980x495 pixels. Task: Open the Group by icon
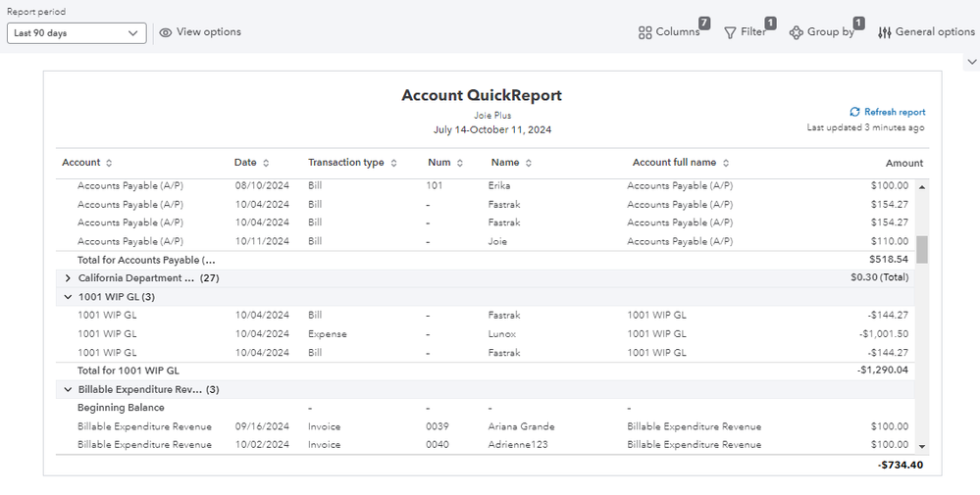[796, 32]
